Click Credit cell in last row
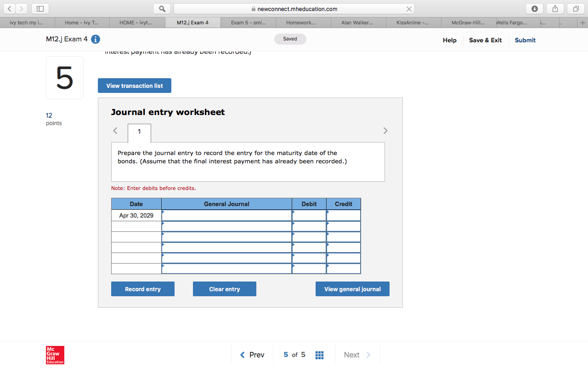Screen dimensions: 588x368 tap(344, 268)
